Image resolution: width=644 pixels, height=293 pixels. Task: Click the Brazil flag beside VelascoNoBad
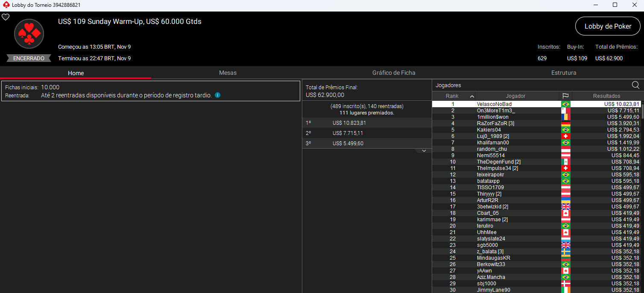click(x=566, y=104)
